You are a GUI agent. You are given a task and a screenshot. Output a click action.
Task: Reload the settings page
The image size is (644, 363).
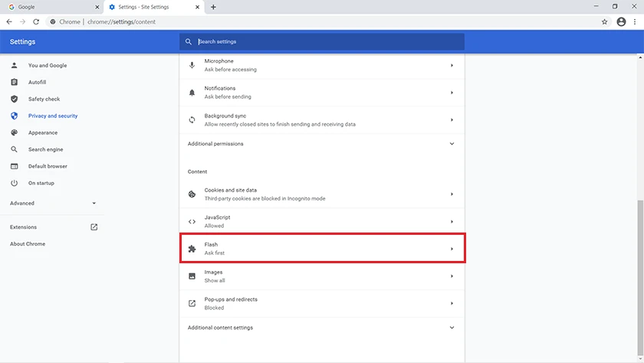coord(36,21)
